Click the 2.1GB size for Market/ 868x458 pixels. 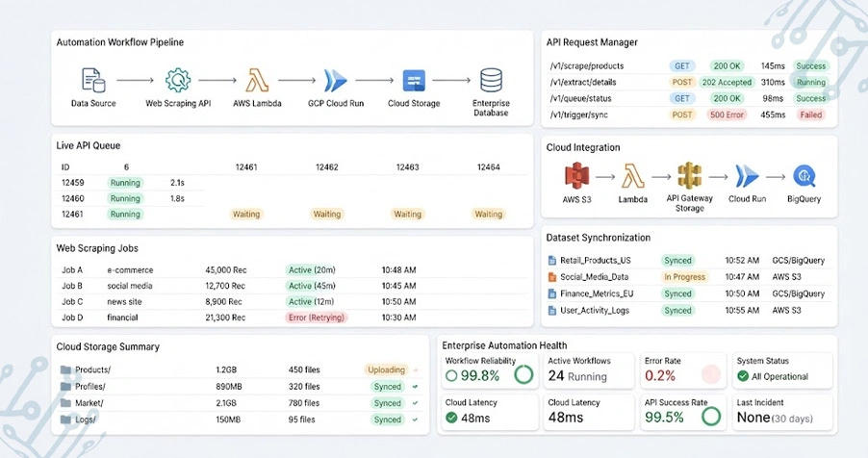[226, 402]
